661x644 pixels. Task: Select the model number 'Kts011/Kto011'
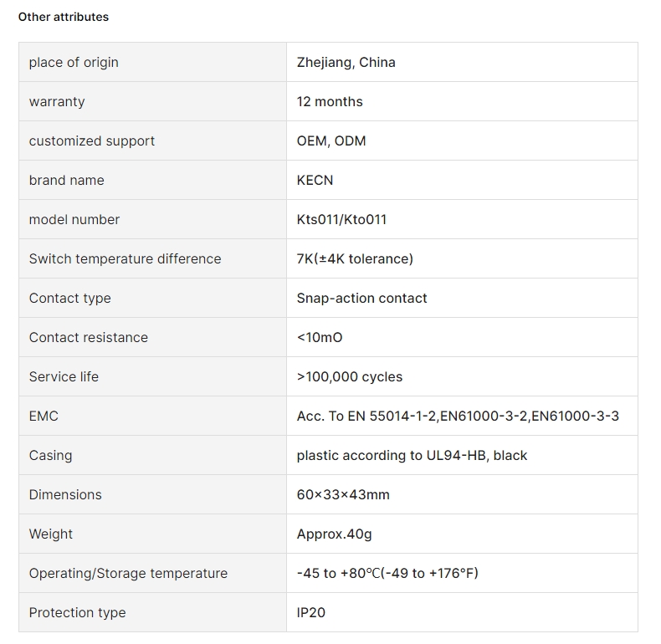click(341, 220)
